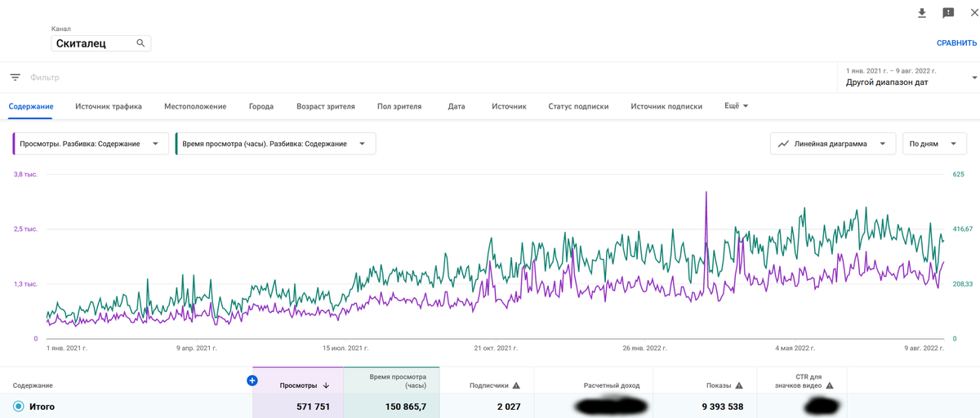Viewport: 980px width, 418px height.
Task: Open По дням granularity dropdown
Action: tap(934, 144)
